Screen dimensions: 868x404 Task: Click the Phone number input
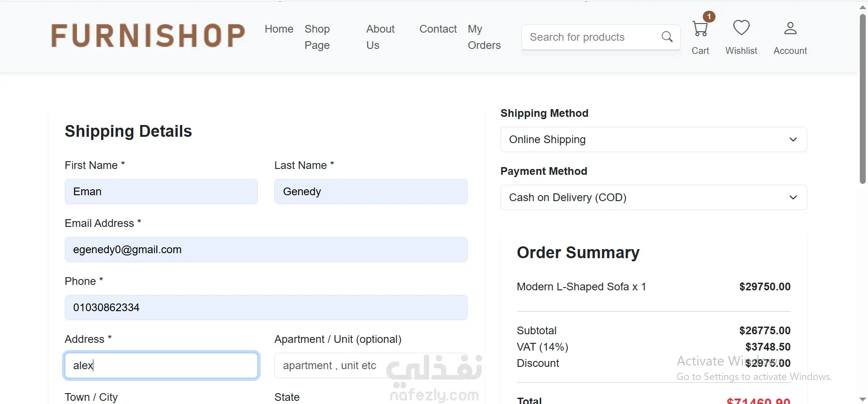[266, 308]
